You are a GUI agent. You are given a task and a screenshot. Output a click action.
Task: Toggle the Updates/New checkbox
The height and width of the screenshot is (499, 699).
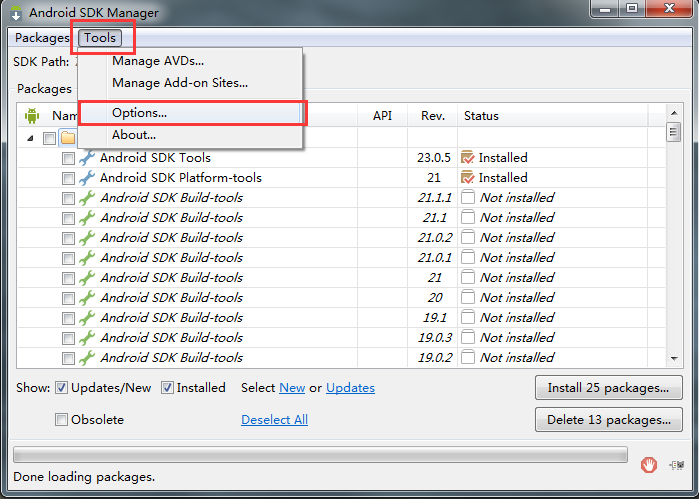(x=62, y=388)
